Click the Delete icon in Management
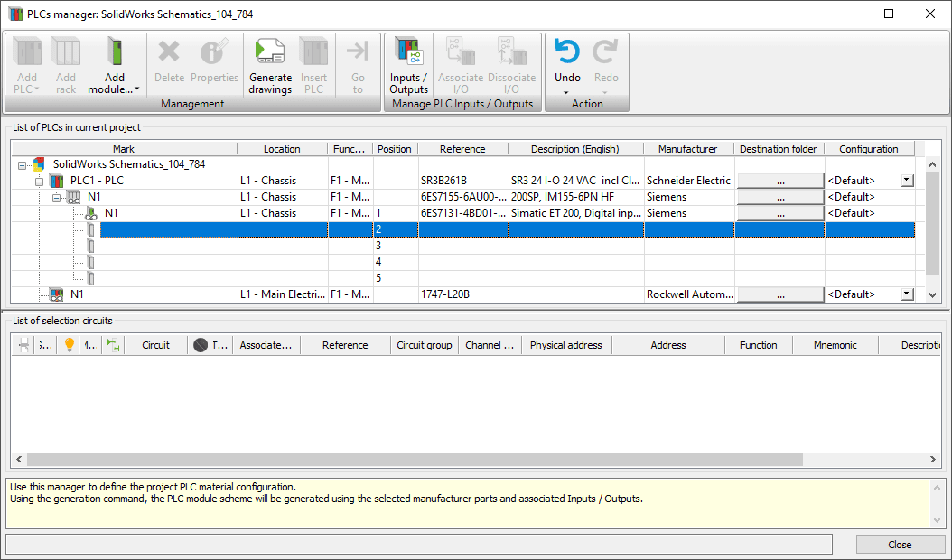952x560 pixels. point(169,52)
